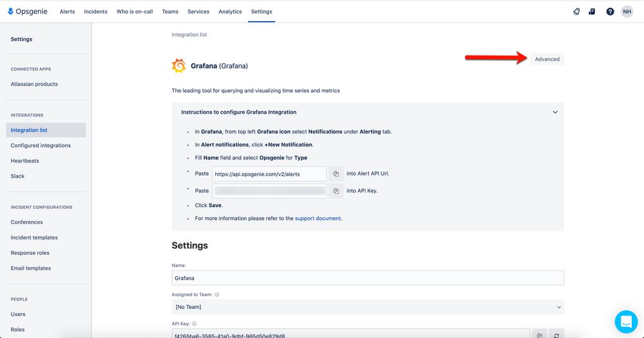
Task: Open the Incidents tab
Action: tap(95, 12)
